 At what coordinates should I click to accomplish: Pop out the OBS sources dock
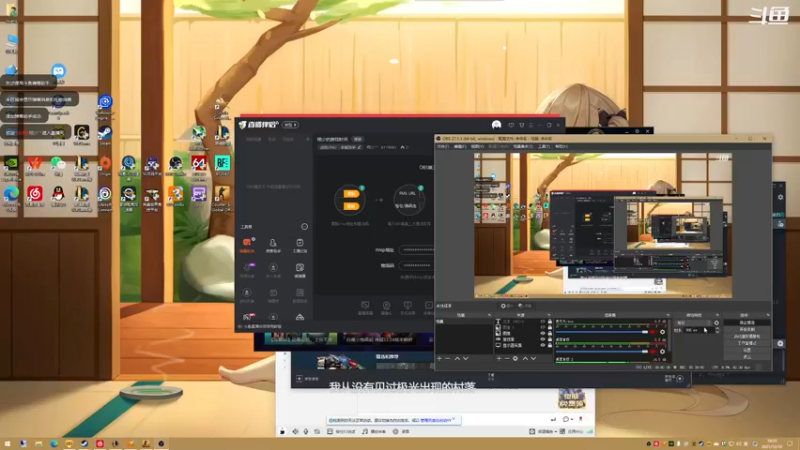(x=548, y=315)
